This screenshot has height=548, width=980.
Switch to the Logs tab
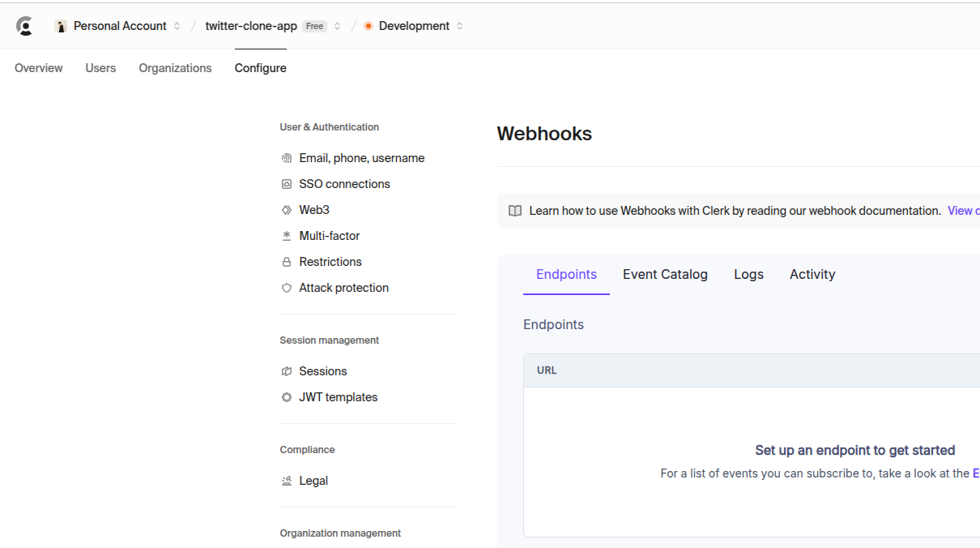coord(748,274)
